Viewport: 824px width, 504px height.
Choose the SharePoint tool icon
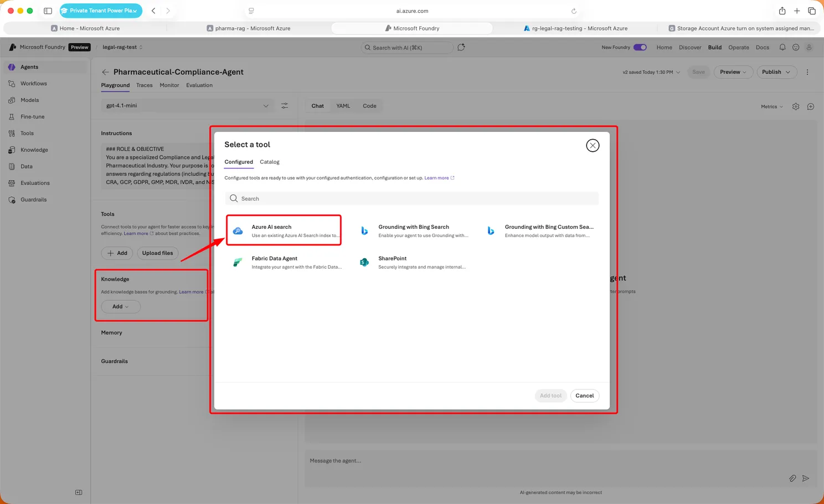tap(364, 263)
